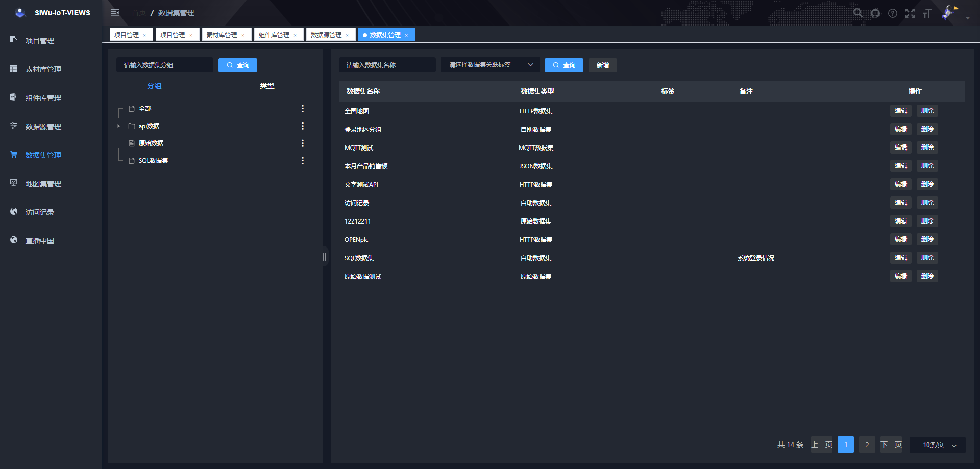Image resolution: width=980 pixels, height=469 pixels.
Task: Open the 10条/页 page size dropdown
Action: [x=938, y=445]
